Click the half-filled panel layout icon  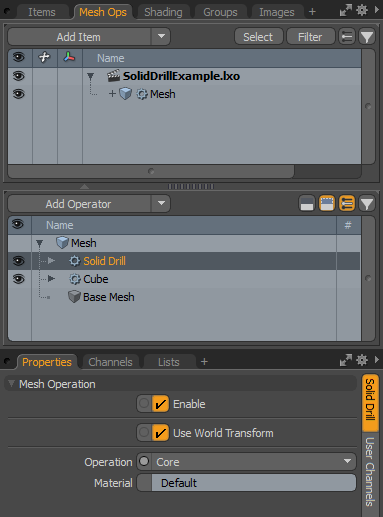pyautogui.click(x=307, y=204)
